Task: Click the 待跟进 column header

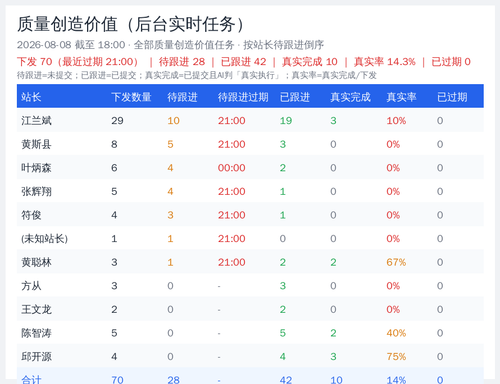Action: (x=182, y=97)
